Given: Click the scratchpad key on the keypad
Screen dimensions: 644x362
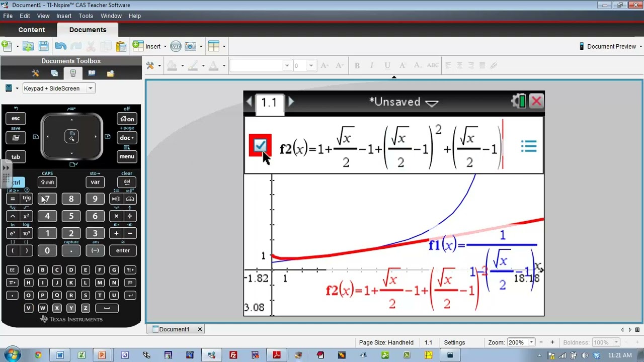Looking at the screenshot, I should [x=16, y=138].
